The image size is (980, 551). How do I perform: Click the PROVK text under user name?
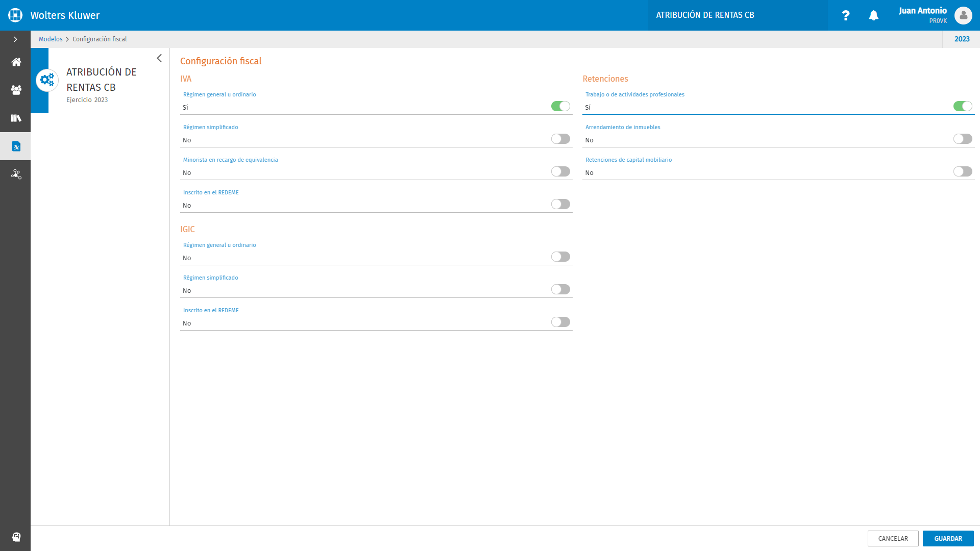(938, 21)
